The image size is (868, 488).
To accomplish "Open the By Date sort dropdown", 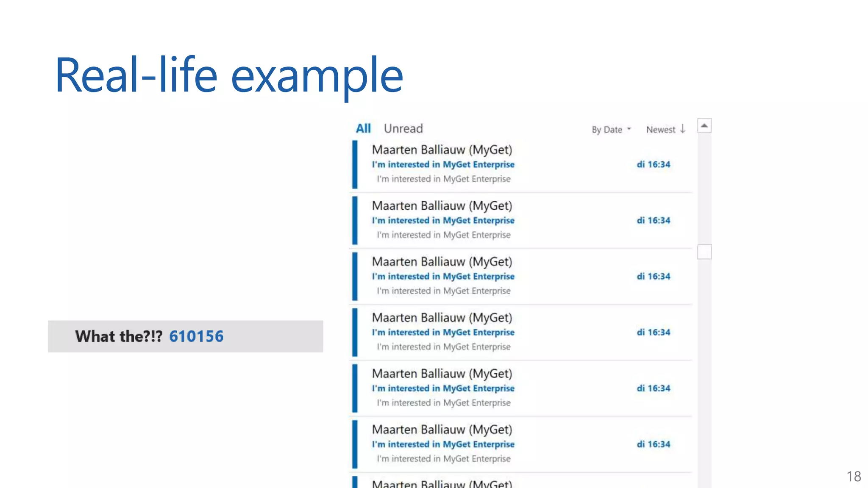I will (x=607, y=130).
